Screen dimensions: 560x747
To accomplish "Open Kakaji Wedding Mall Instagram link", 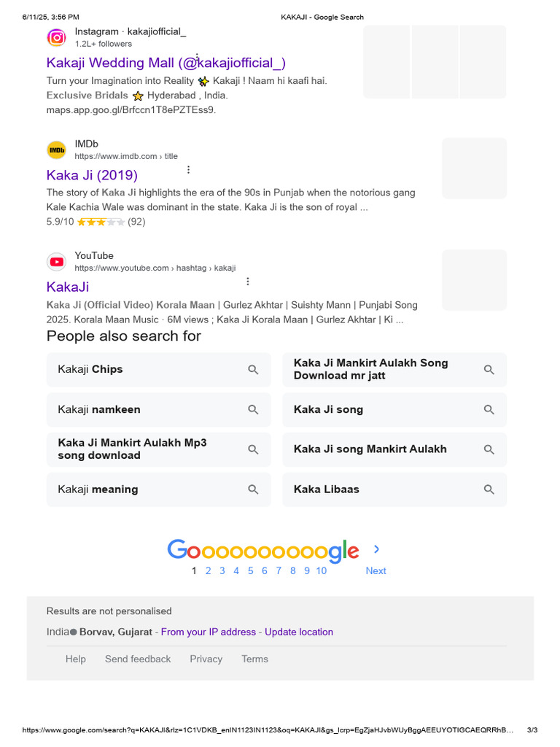I will pyautogui.click(x=166, y=63).
